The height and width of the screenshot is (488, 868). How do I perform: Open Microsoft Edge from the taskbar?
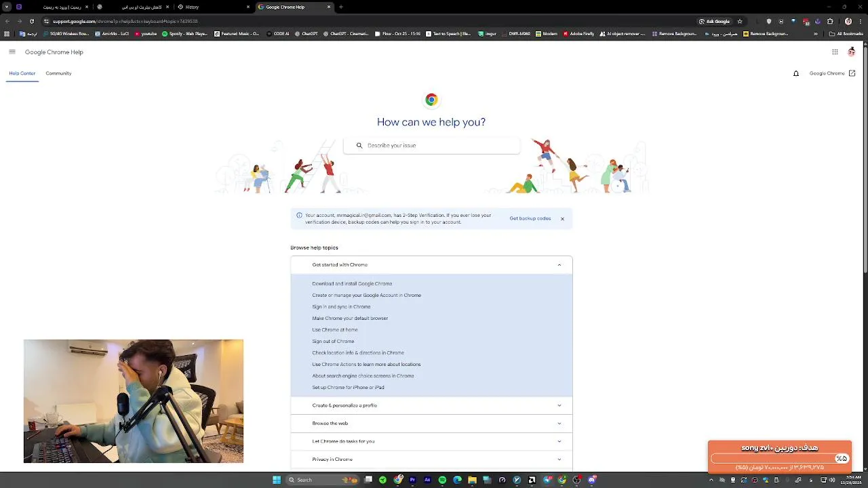click(457, 480)
